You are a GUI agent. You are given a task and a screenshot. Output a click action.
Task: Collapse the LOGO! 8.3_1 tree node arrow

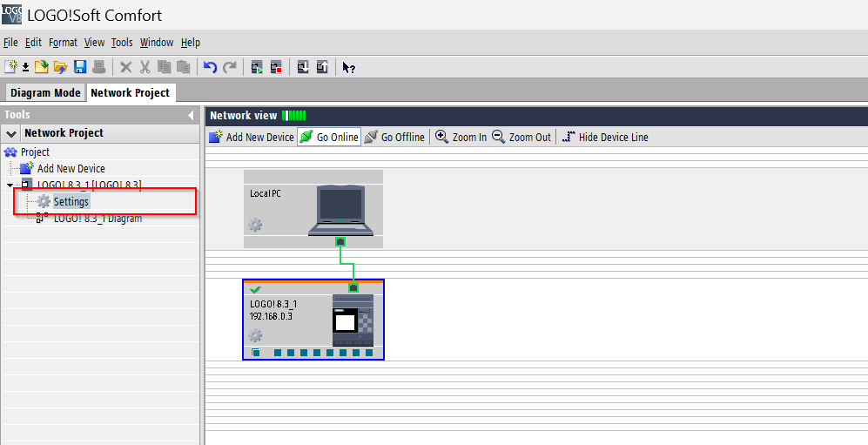pos(10,185)
